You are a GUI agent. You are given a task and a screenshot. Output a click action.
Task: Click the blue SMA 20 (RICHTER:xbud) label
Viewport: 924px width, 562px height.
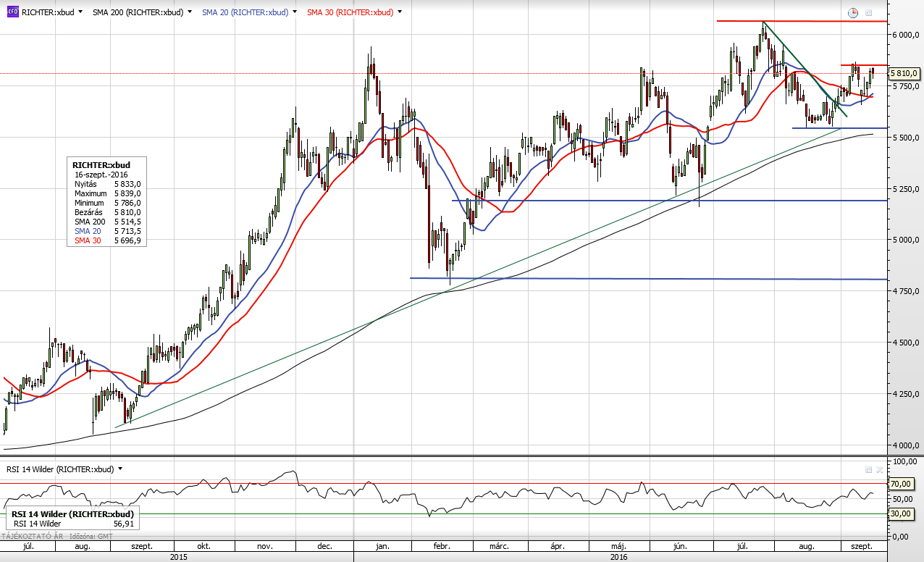click(x=245, y=12)
